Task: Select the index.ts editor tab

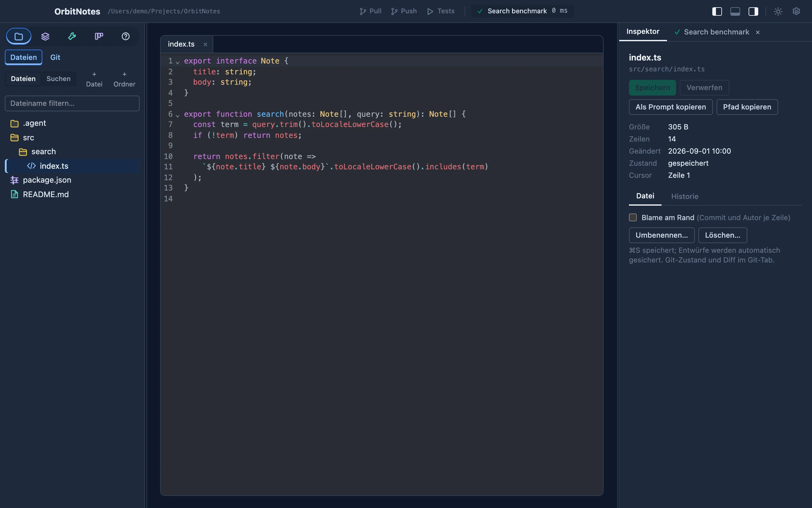Action: point(187,44)
